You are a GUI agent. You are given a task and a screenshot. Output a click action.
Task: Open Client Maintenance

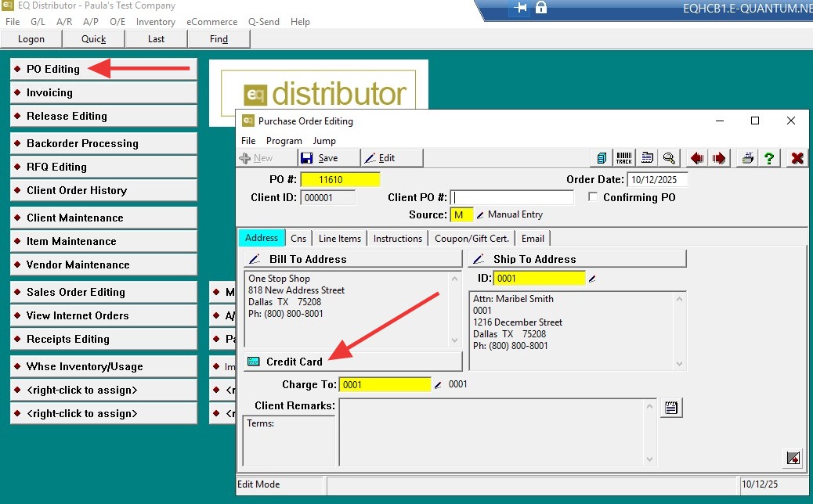coord(103,218)
